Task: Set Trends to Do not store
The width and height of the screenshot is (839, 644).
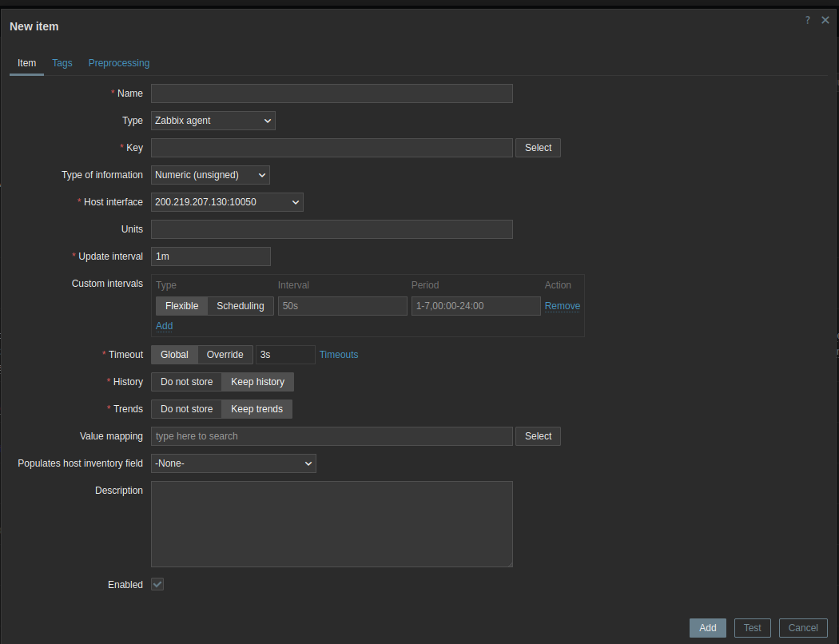Action: point(186,409)
